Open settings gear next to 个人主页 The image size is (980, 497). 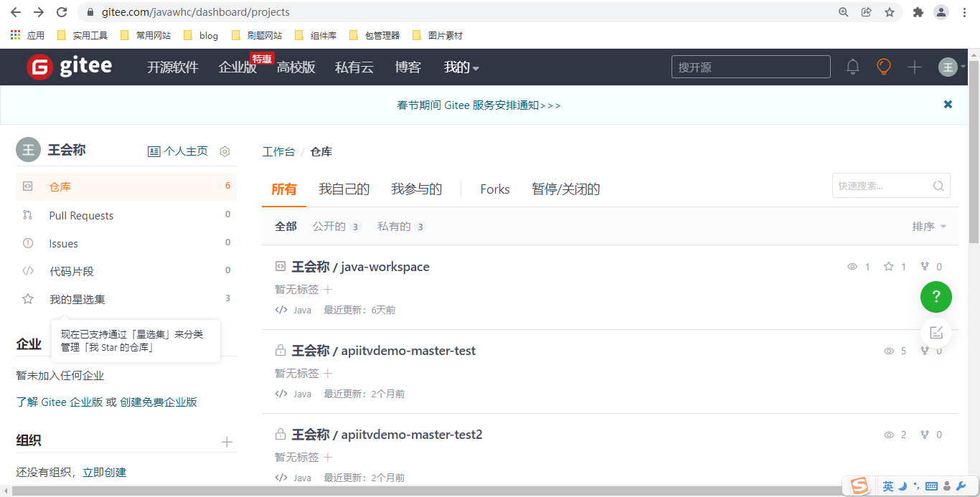(x=225, y=151)
